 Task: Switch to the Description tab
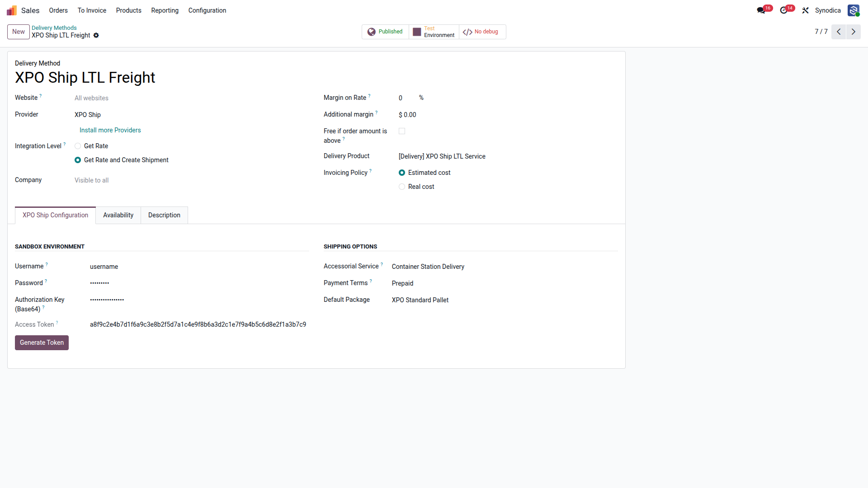tap(164, 215)
